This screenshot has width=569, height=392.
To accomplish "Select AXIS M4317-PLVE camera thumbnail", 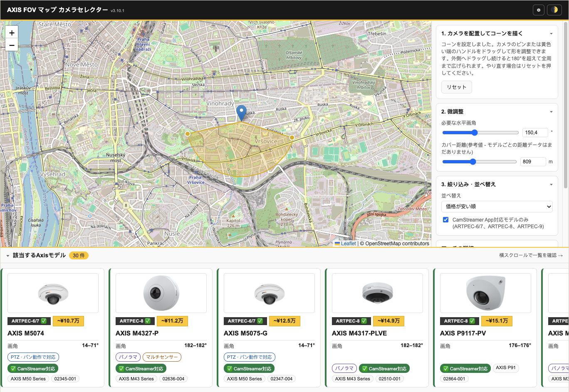I will coord(377,293).
